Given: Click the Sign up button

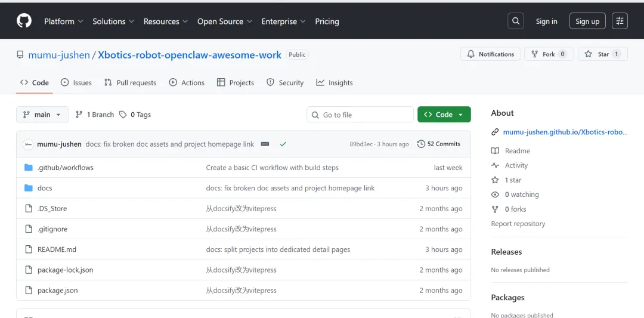Looking at the screenshot, I should click(587, 21).
